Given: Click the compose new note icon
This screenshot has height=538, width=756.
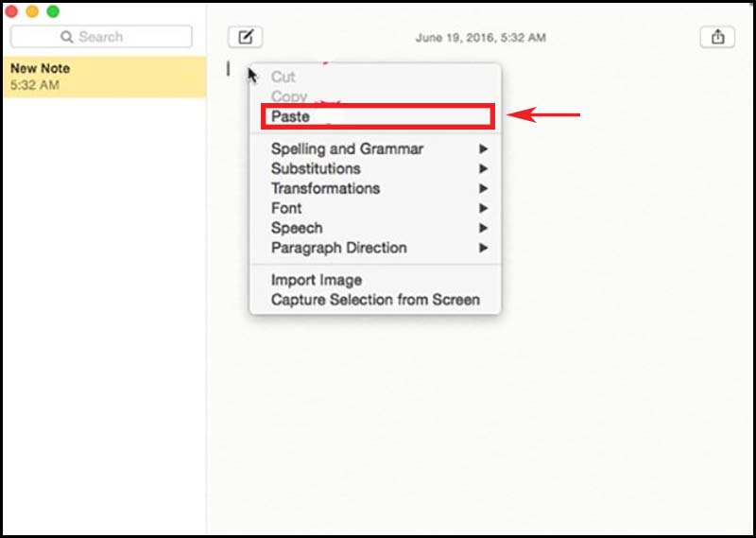Looking at the screenshot, I should 245,38.
